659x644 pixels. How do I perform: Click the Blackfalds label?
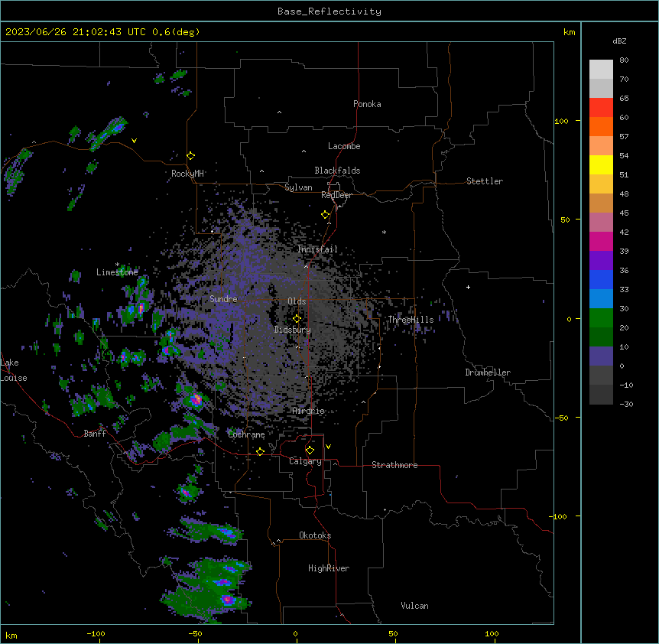point(337,171)
